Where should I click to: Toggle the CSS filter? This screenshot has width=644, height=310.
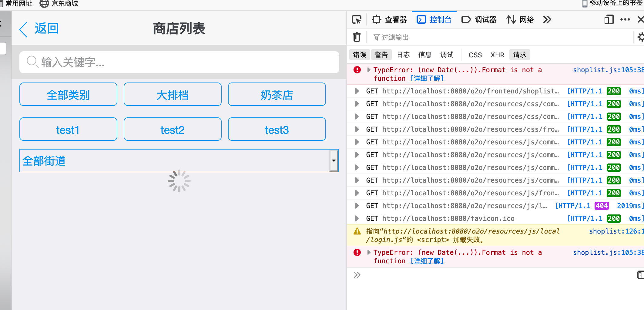pos(475,55)
